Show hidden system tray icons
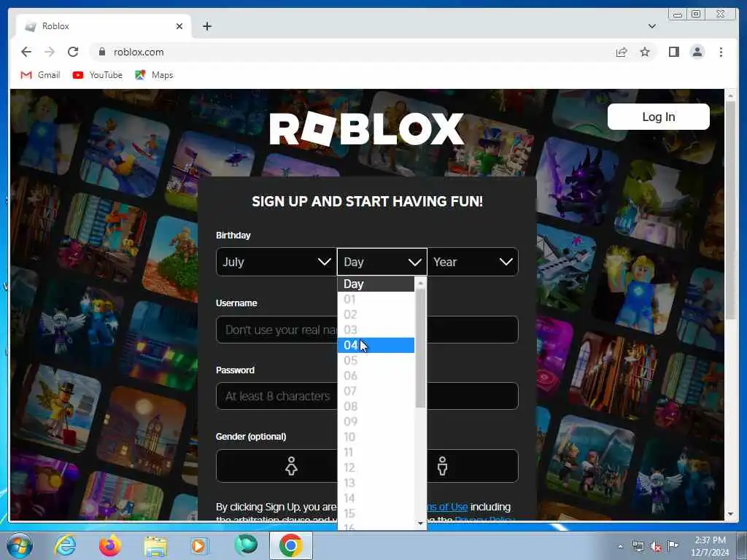The height and width of the screenshot is (560, 747). (620, 546)
